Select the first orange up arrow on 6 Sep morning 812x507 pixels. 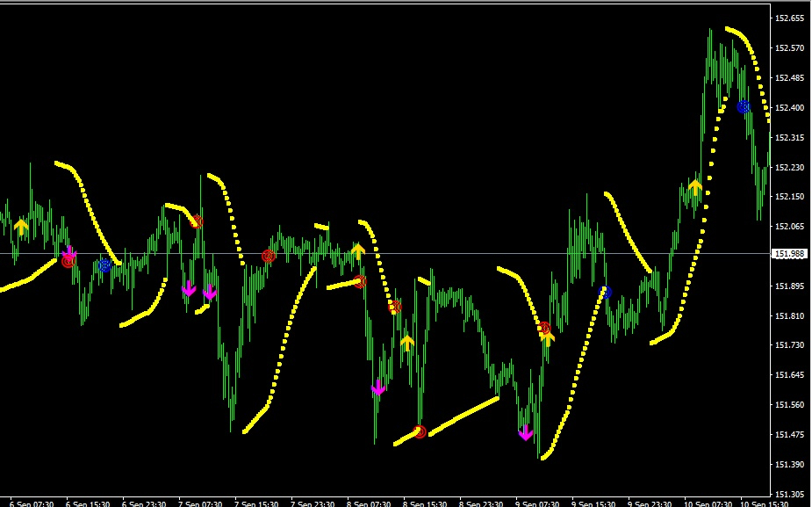click(x=21, y=227)
